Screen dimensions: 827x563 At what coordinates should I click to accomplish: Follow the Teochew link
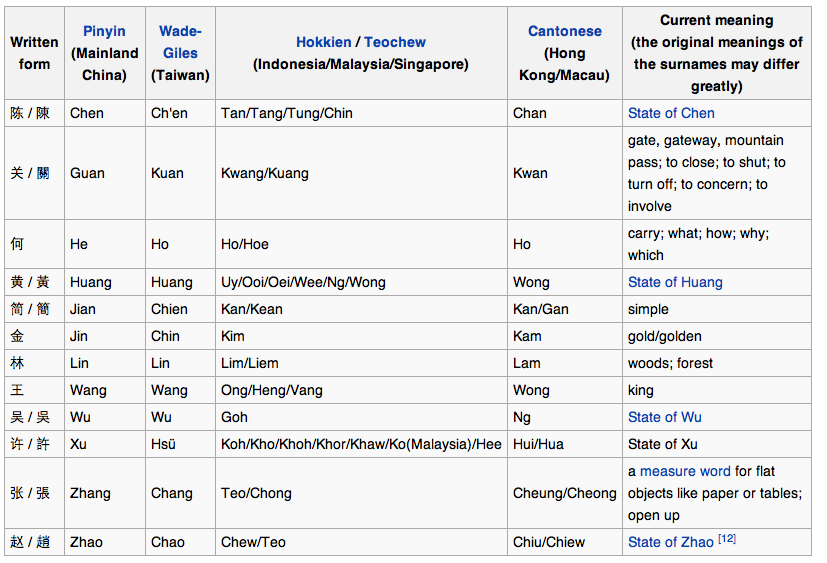point(395,42)
